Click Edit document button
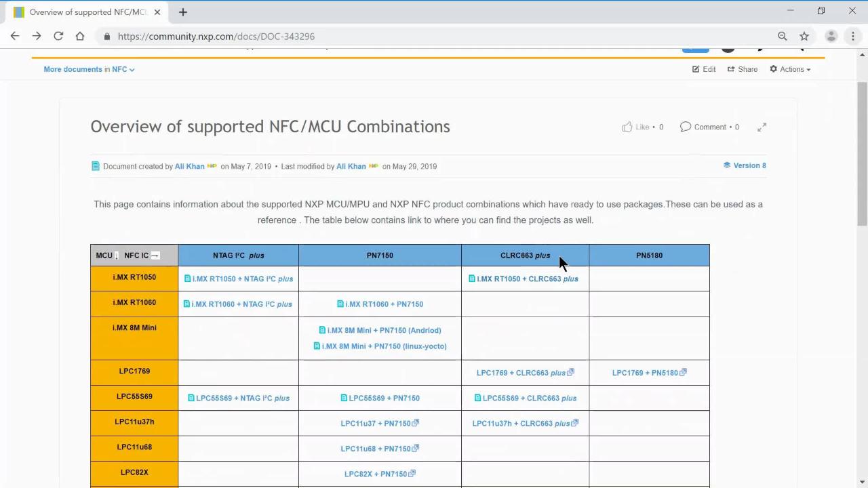Screen dimensions: 868x488 point(704,69)
